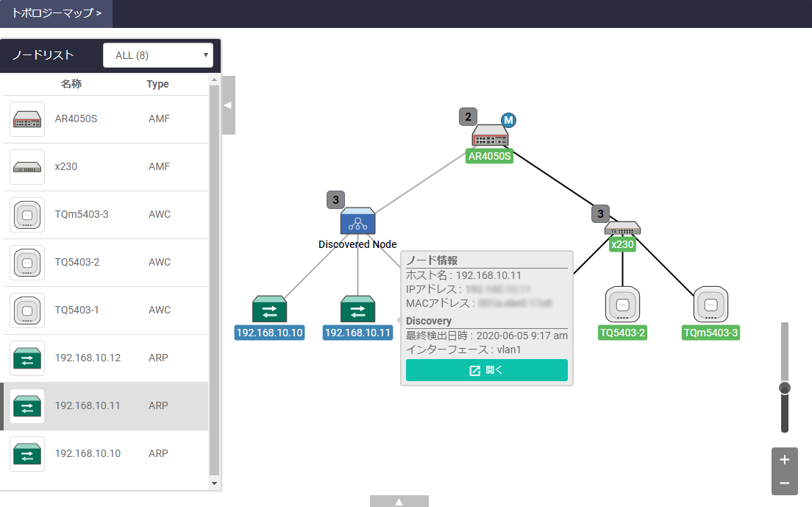This screenshot has width=812, height=507.
Task: Select the TQ5403-2 access point on the map
Action: (622, 305)
